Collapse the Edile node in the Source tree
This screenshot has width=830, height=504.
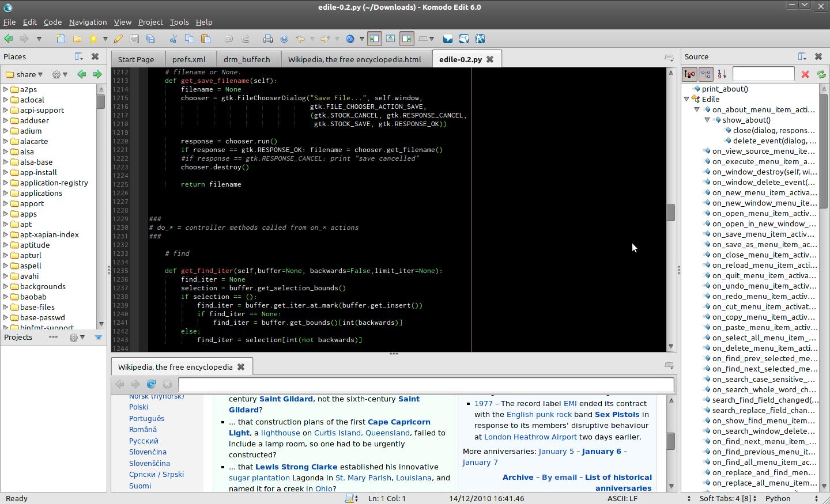686,99
